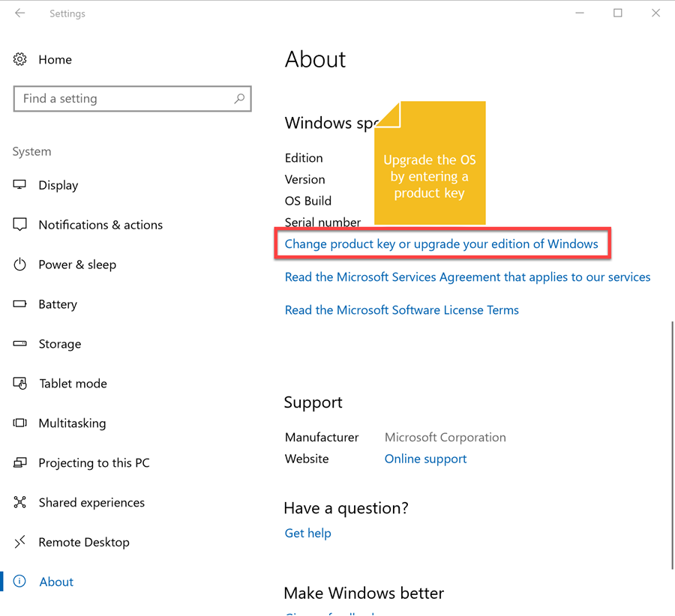Select Remote Desktop in sidebar
675x616 pixels.
84,543
